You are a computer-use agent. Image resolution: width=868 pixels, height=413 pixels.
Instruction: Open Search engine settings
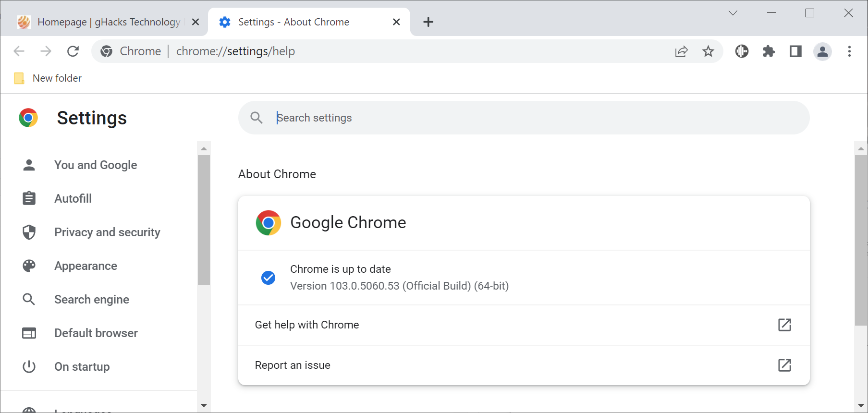coord(92,300)
